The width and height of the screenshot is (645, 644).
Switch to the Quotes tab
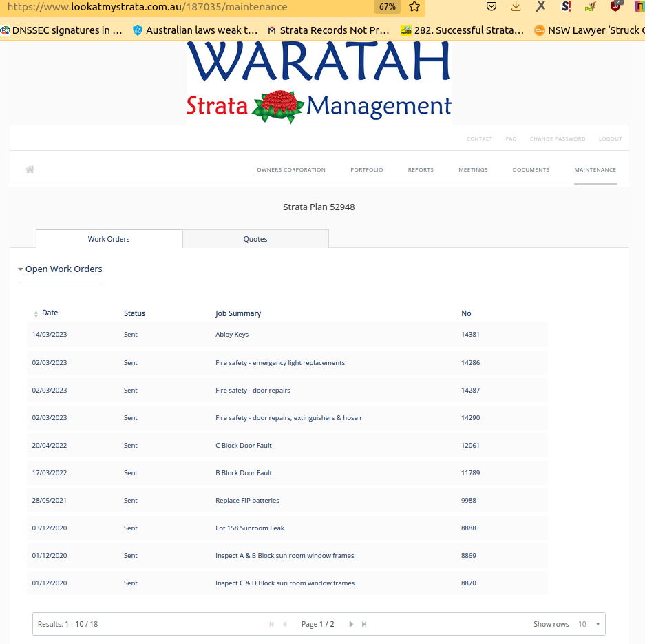click(x=255, y=239)
